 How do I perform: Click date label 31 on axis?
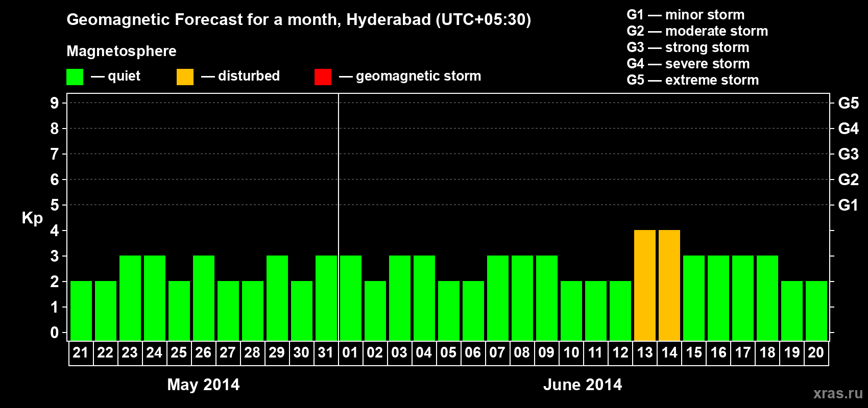[x=326, y=352]
